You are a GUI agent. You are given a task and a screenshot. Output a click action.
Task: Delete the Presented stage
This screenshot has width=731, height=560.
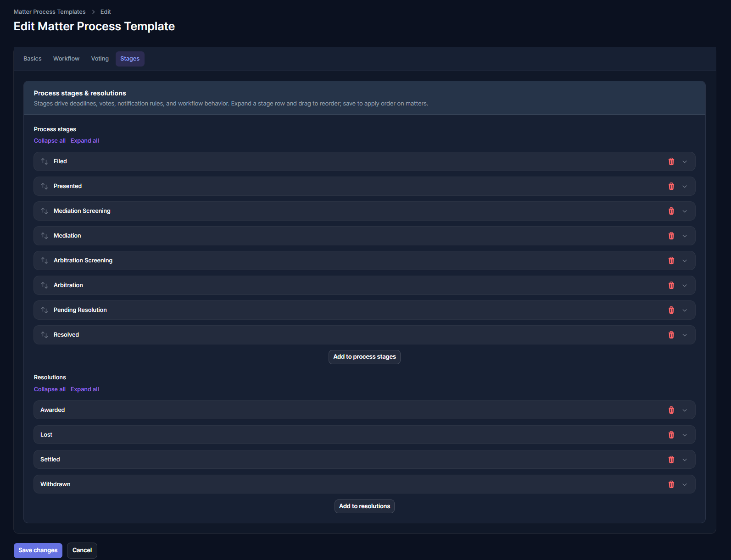coord(671,186)
